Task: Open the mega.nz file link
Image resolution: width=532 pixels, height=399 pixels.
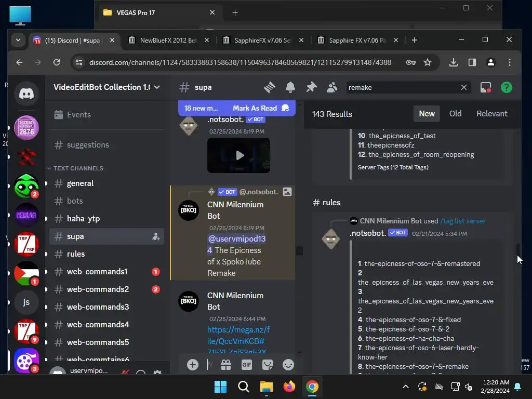Action: click(238, 341)
